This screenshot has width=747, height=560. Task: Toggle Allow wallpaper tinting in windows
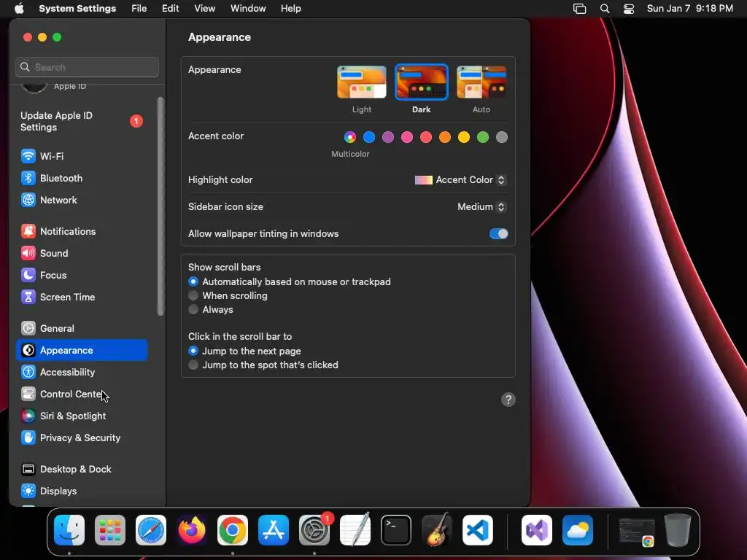pos(499,234)
